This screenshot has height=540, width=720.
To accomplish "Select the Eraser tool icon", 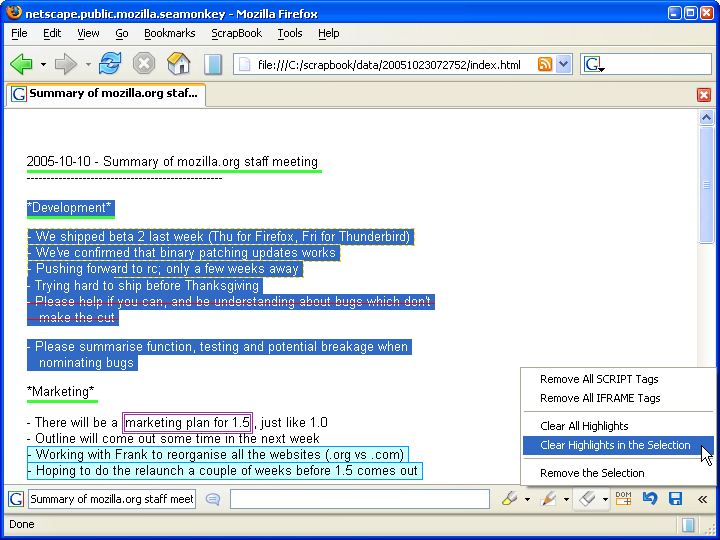I will click(587, 499).
